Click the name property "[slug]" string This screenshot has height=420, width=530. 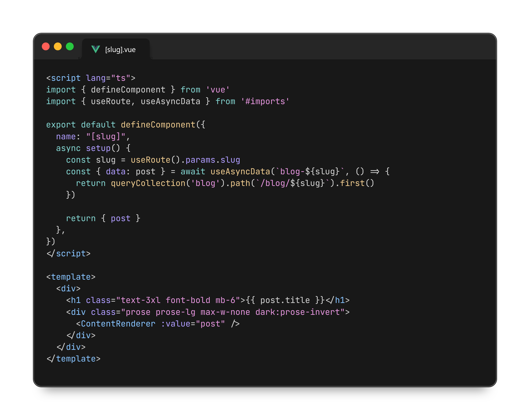point(106,137)
